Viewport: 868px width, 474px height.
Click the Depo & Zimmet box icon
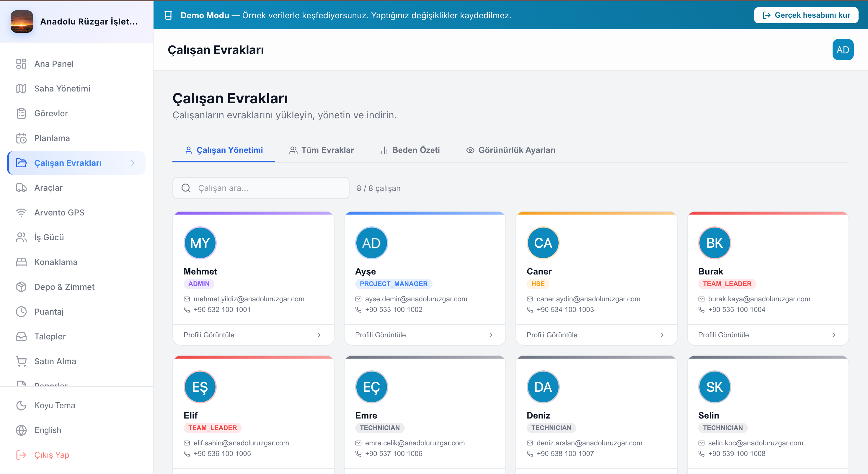(21, 287)
